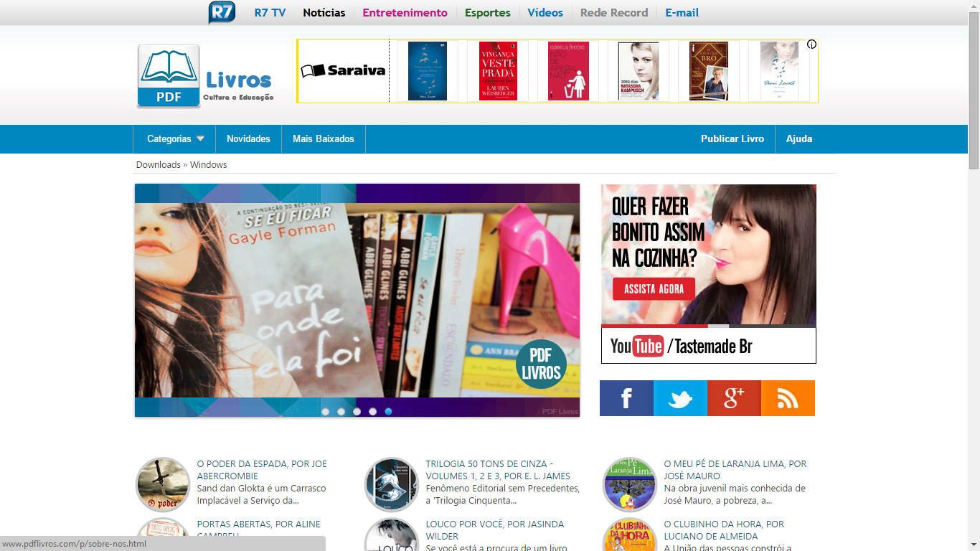Image resolution: width=980 pixels, height=551 pixels.
Task: Open O Clubinho da Hora title link
Action: (x=724, y=530)
